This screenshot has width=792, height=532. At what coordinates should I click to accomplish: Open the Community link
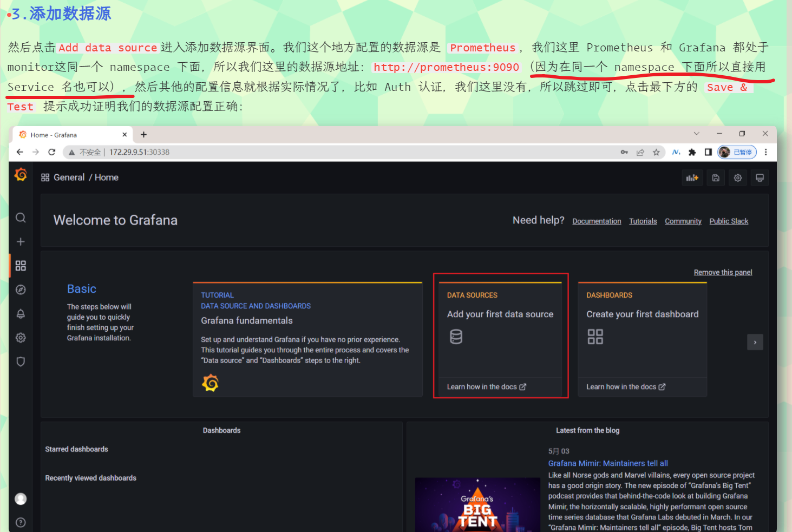point(683,221)
